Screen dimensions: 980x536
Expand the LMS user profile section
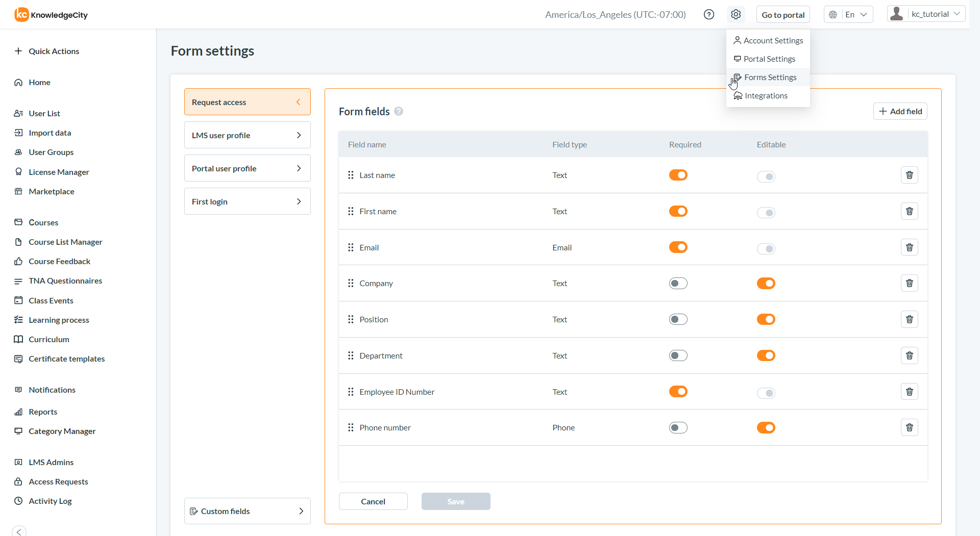[247, 135]
